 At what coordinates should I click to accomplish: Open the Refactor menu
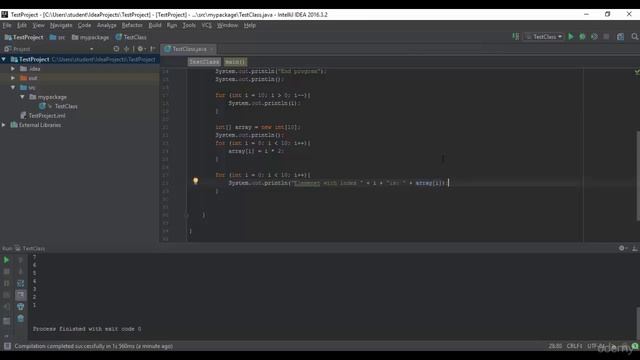tap(132, 25)
